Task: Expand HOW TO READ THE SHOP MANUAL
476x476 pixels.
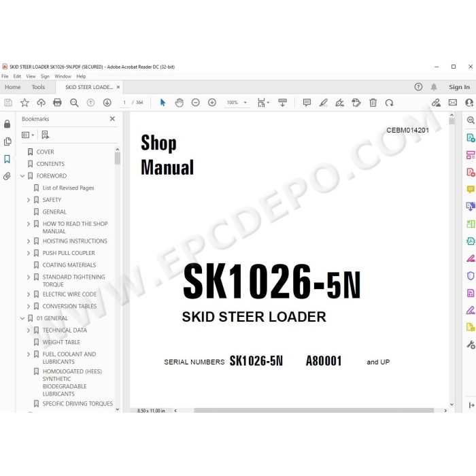Action: click(x=29, y=224)
